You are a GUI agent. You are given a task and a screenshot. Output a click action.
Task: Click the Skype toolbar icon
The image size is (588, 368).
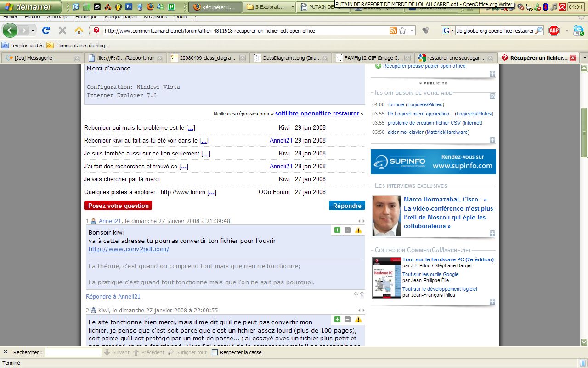(x=579, y=30)
